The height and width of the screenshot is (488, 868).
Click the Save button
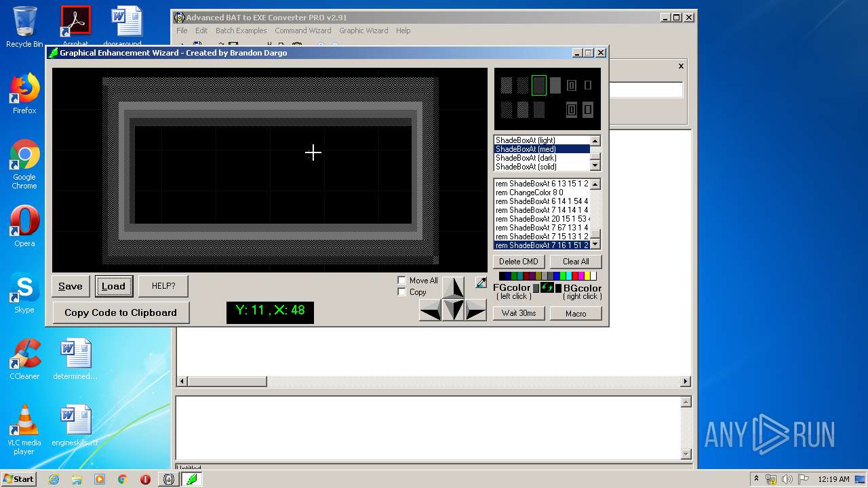pos(71,286)
